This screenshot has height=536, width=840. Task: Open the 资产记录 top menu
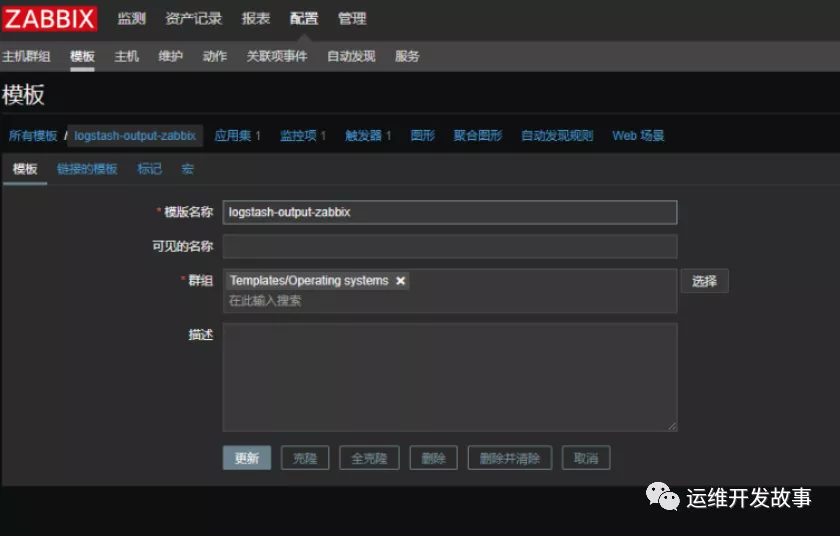click(x=193, y=18)
